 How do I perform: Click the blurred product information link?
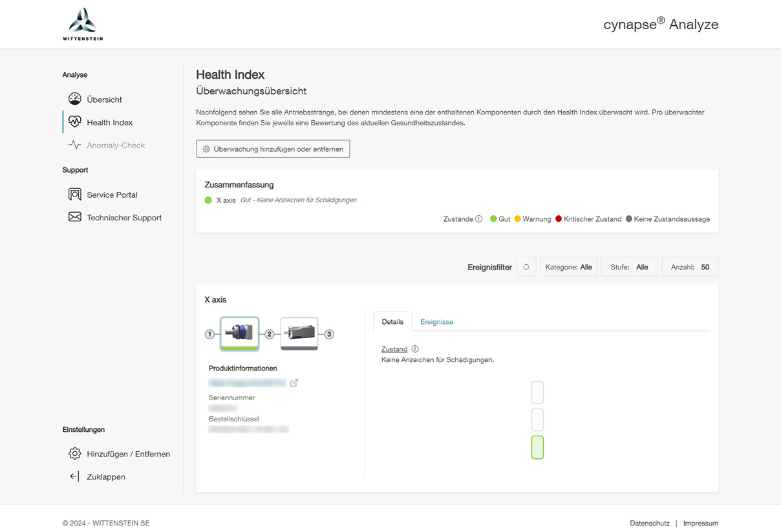[x=247, y=383]
